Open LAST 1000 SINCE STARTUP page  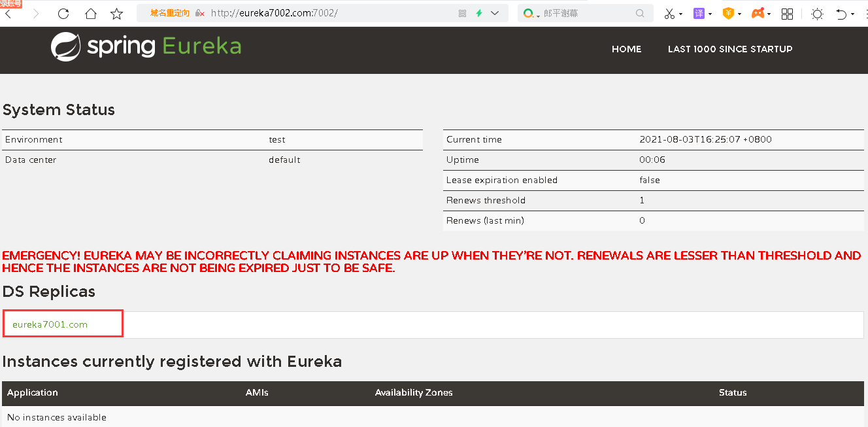(730, 49)
